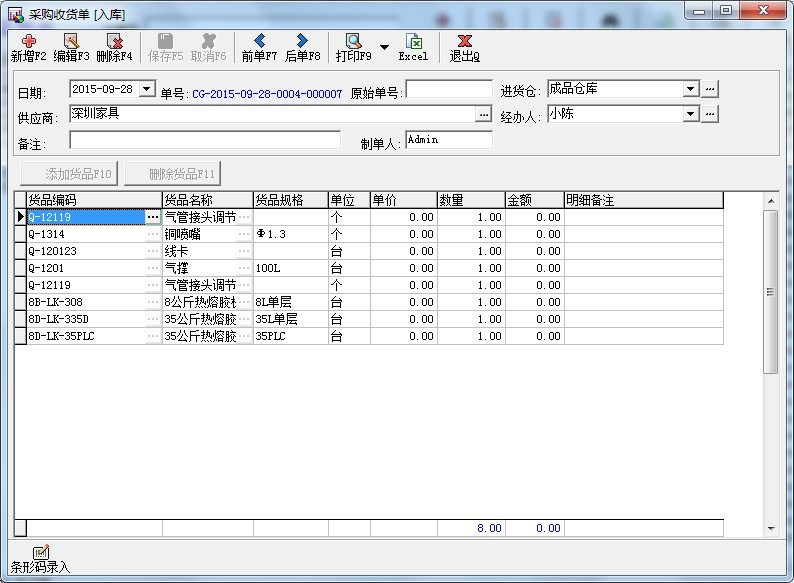This screenshot has width=794, height=583.
Task: Open the date picker dropdown
Action: (148, 89)
